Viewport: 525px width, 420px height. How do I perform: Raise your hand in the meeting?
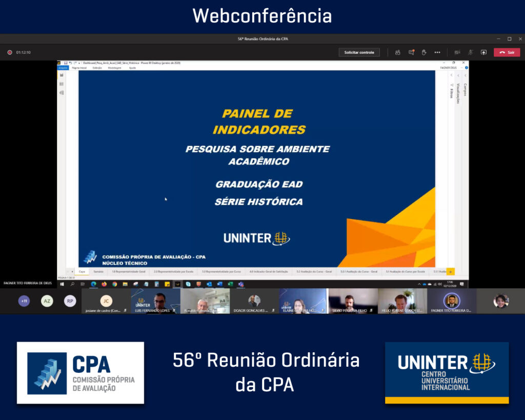click(x=424, y=52)
